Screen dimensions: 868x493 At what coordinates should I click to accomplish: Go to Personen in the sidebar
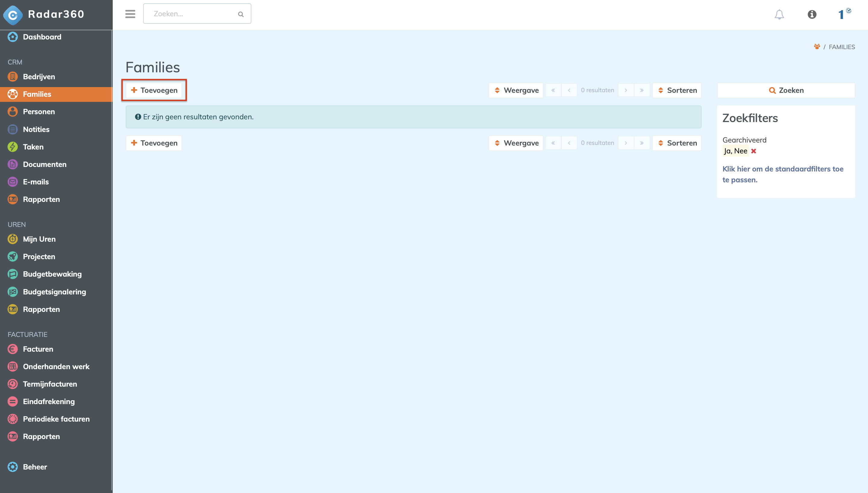[x=39, y=112]
